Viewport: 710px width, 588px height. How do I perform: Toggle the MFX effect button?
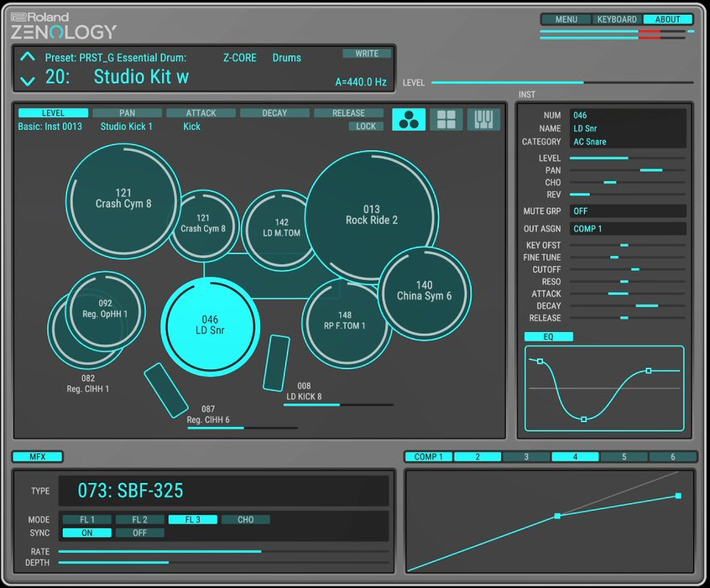38,457
